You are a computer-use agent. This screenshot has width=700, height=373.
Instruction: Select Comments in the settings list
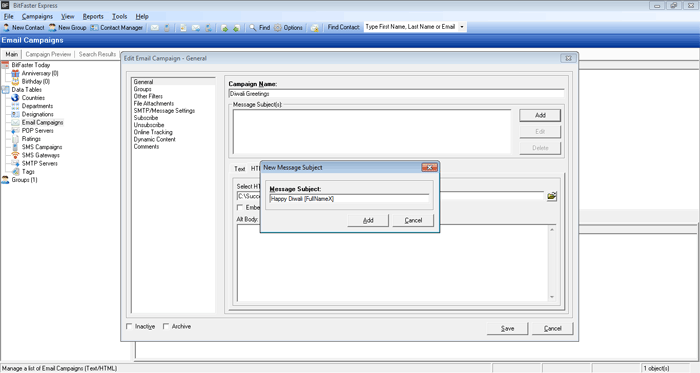[146, 146]
